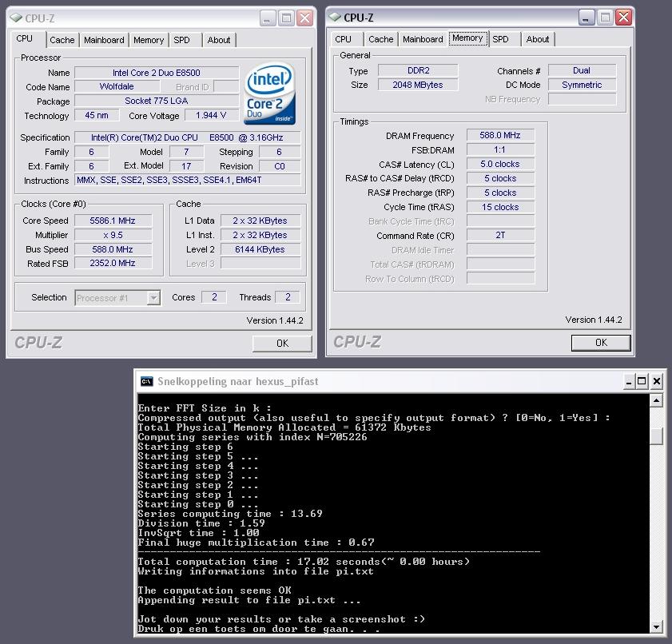This screenshot has width=672, height=644.
Task: Click the L1 Data value 2 x 32 KBytes
Action: tap(260, 221)
